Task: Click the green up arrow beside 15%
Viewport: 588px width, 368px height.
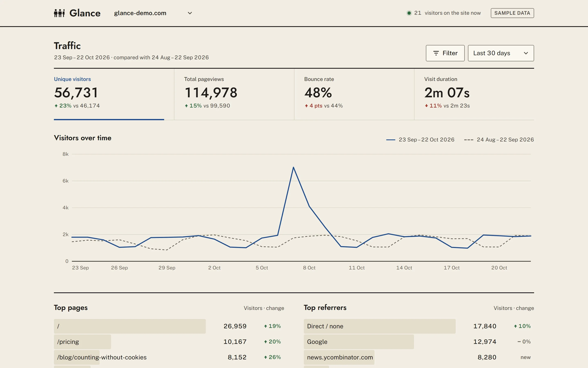Action: coord(186,106)
